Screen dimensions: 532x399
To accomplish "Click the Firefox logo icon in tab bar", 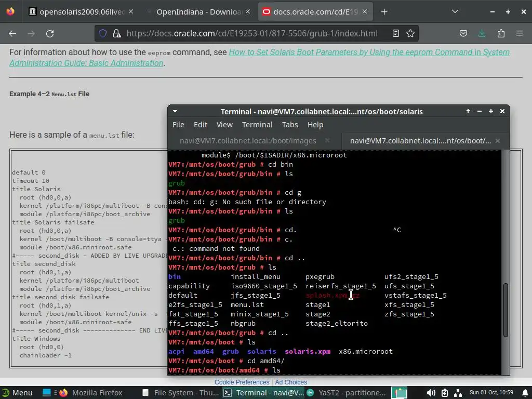I will pos(10,11).
